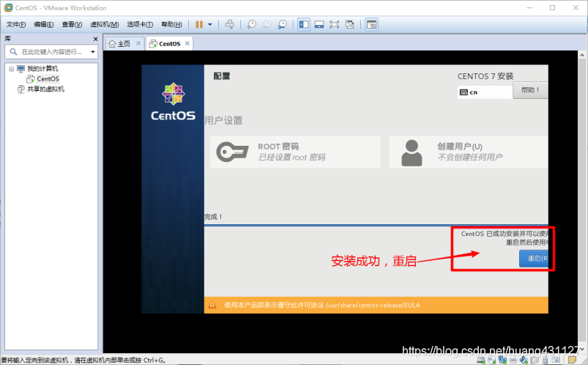Viewport: 588px width, 365px height.
Task: Click the VM view scroll-up arrow
Action: click(x=582, y=55)
